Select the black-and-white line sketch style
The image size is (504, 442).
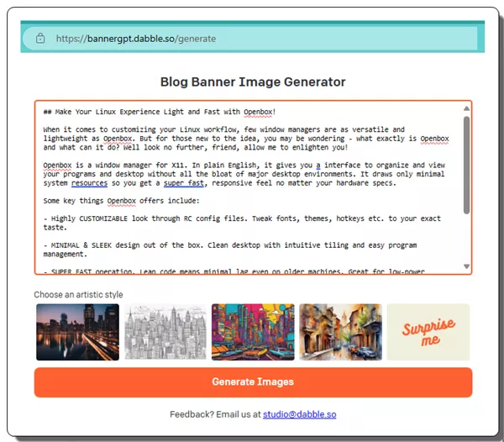click(165, 332)
